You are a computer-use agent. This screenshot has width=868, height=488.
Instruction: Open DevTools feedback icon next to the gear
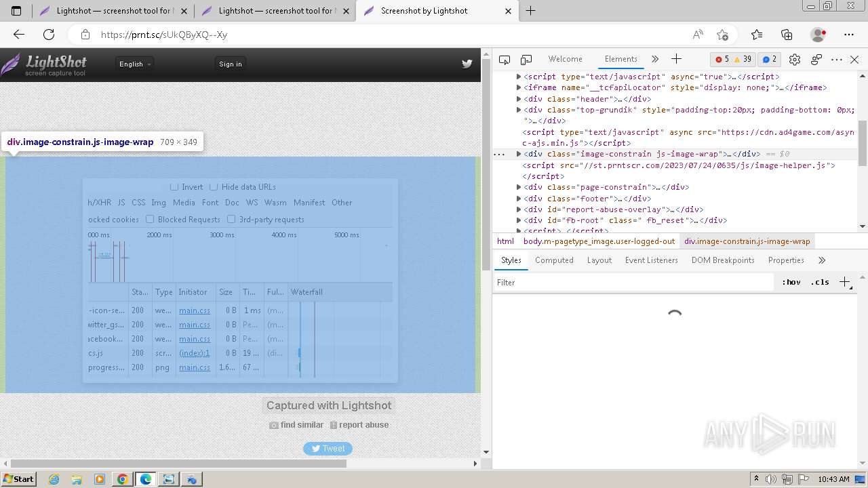pyautogui.click(x=816, y=60)
